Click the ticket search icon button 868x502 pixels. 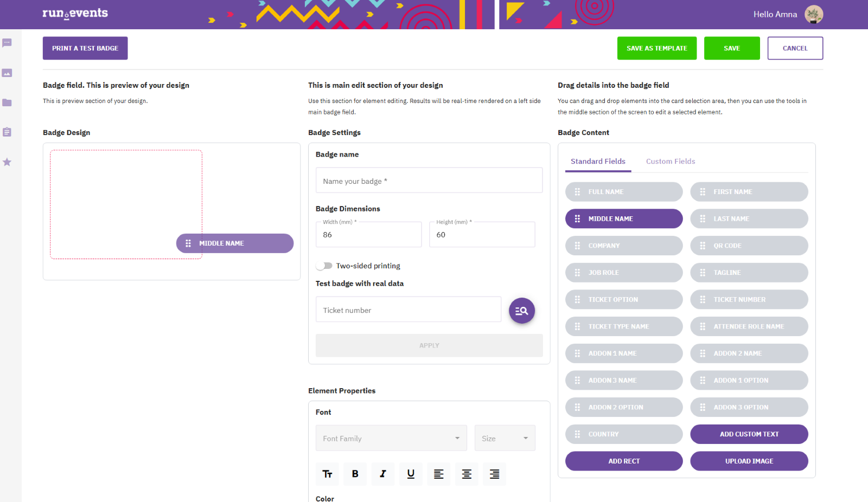522,311
